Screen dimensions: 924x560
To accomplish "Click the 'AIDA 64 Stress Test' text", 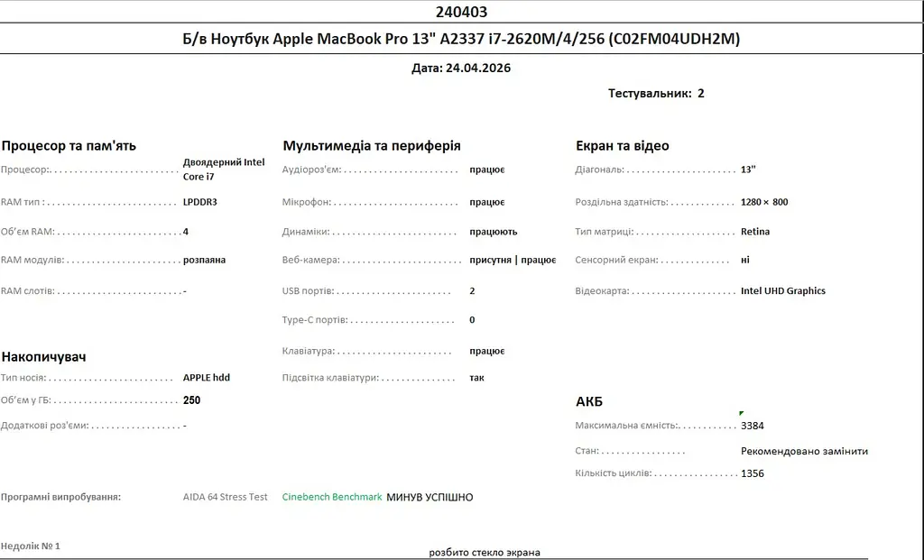I will point(225,497).
